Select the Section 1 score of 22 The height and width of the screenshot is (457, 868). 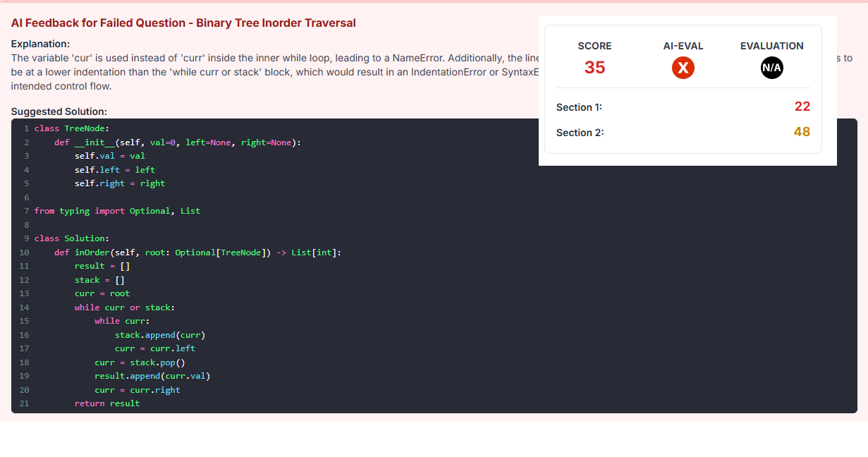click(x=802, y=106)
